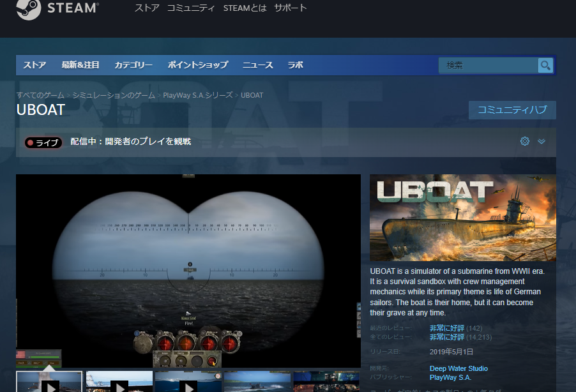Click the search magnifier icon

(545, 65)
